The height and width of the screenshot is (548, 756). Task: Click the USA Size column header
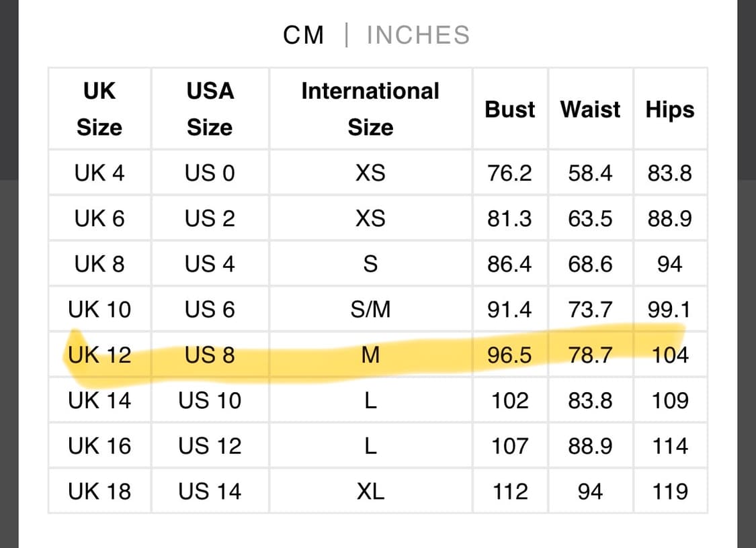210,109
